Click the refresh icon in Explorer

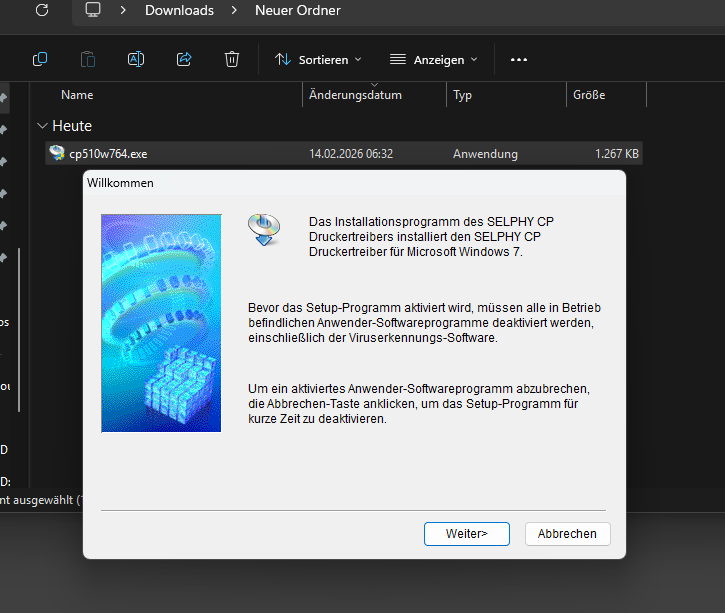pos(42,10)
